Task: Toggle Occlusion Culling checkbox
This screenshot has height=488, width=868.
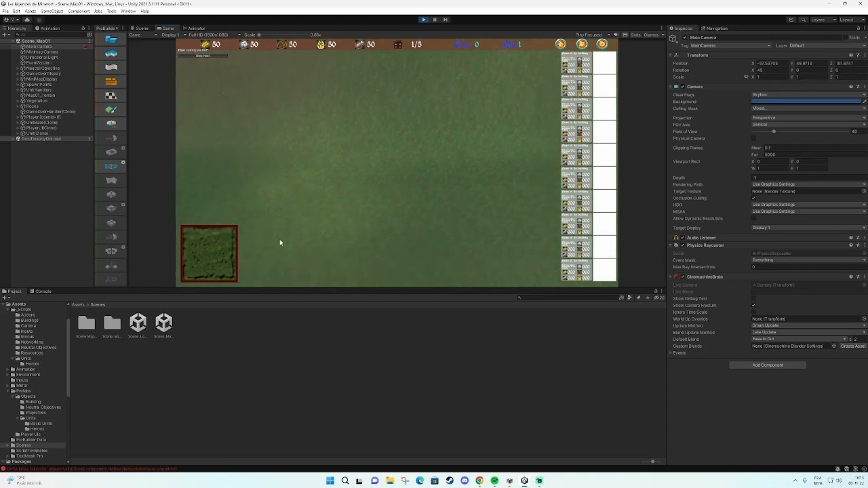Action: [754, 198]
